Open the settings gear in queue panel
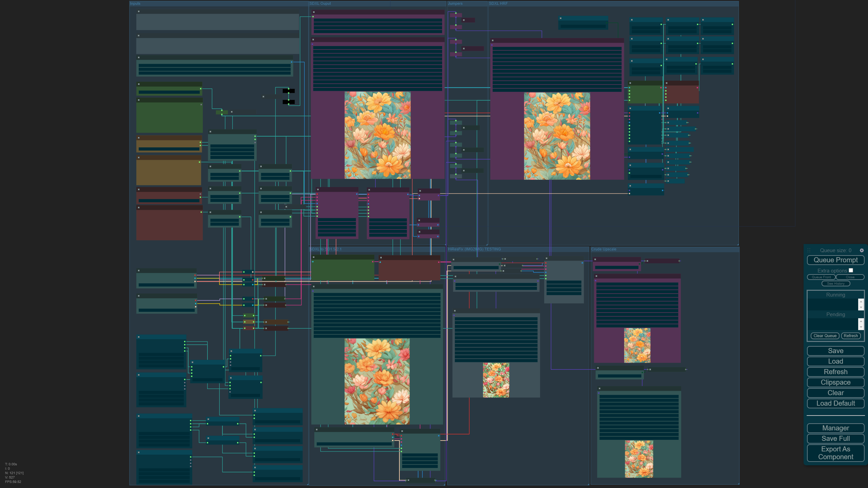Viewport: 868px width, 488px height. (x=862, y=250)
